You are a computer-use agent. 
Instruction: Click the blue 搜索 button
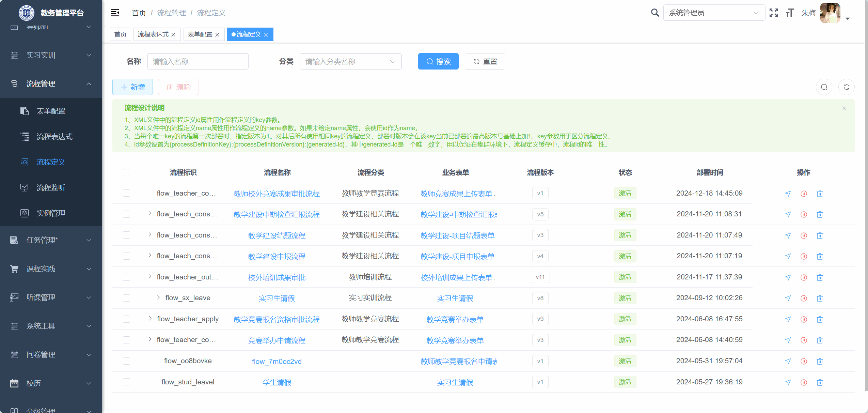(438, 62)
